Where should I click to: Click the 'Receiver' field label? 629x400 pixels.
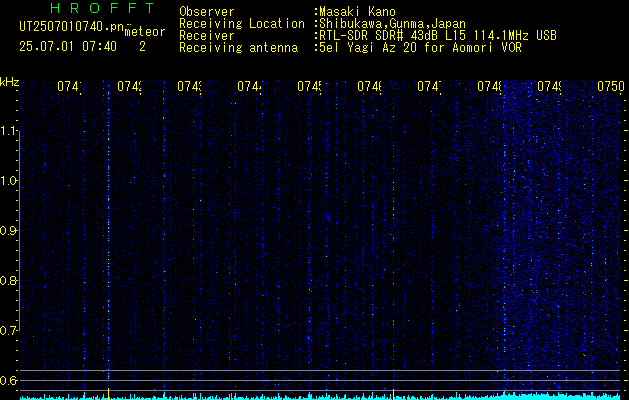[x=207, y=36]
